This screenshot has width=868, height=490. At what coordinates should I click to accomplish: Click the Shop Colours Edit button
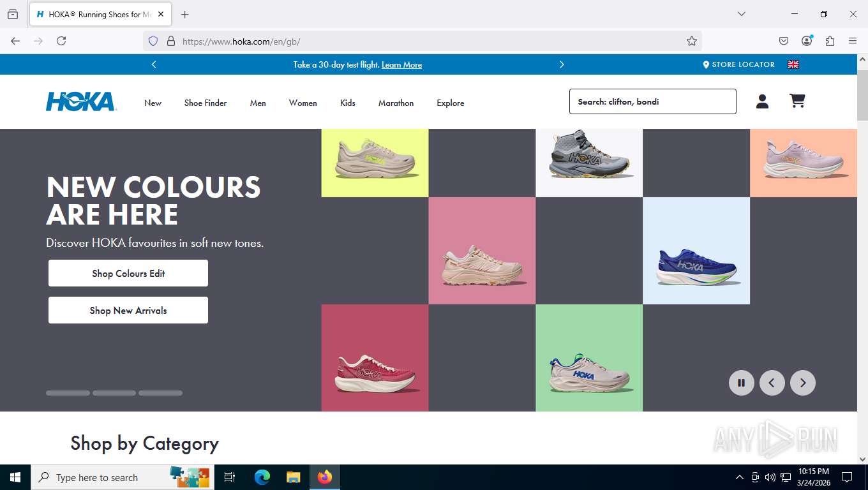[128, 273]
